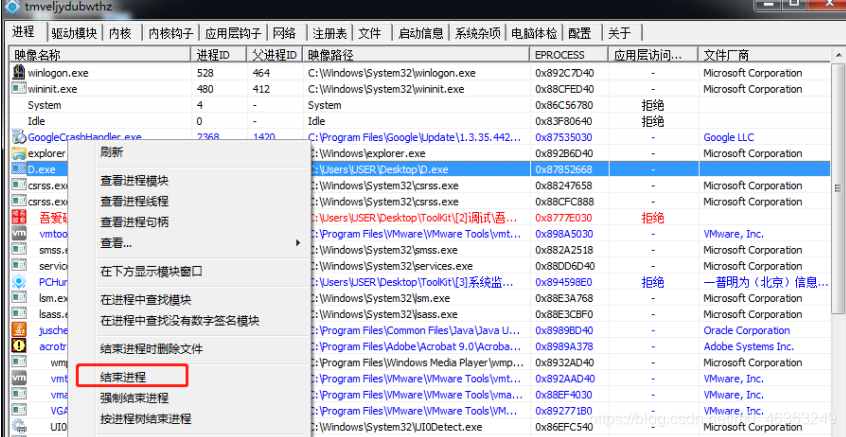Click the Adobe Systems Inc. vendor cell

pos(749,346)
